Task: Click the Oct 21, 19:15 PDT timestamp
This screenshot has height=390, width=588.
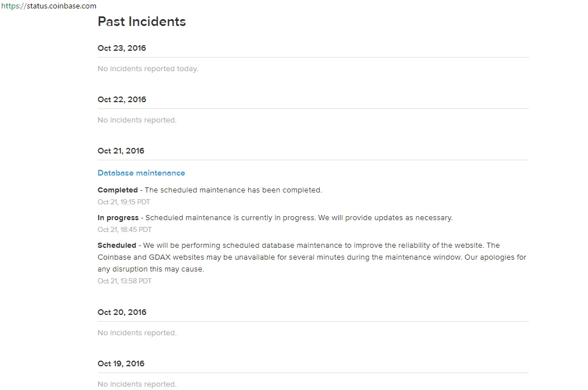Action: click(x=124, y=202)
